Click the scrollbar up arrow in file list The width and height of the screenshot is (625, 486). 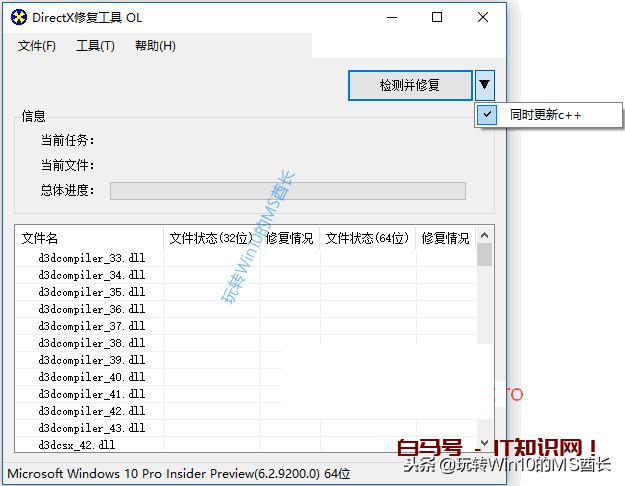click(484, 234)
